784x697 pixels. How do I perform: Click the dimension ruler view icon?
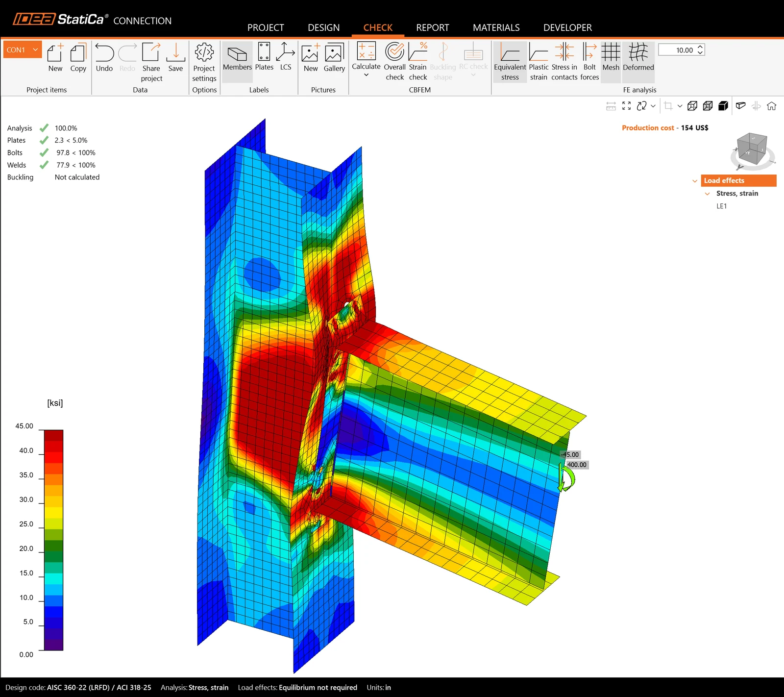(x=611, y=106)
